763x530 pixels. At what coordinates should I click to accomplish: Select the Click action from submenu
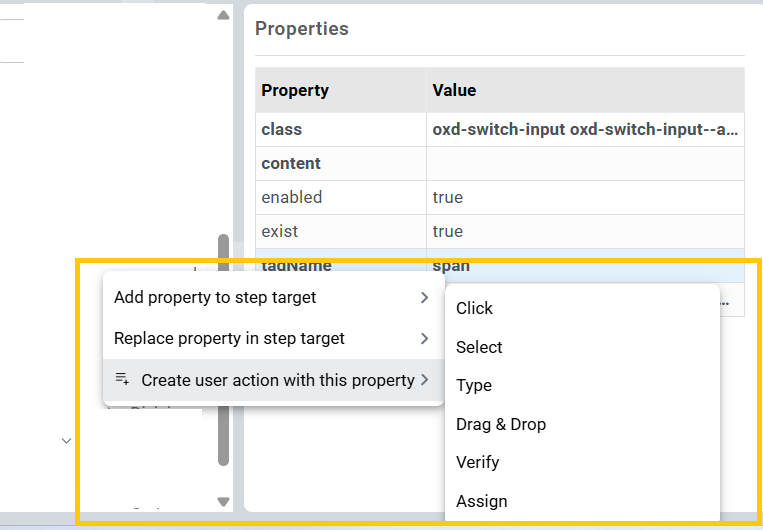pos(475,309)
